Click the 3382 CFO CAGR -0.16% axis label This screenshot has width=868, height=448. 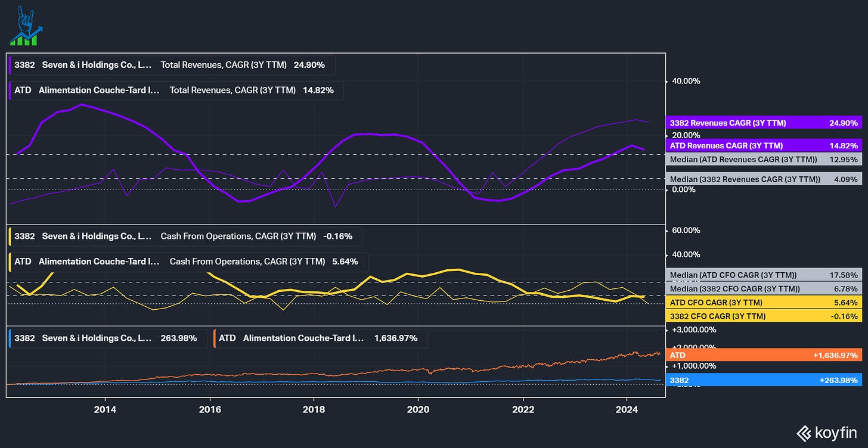[764, 316]
